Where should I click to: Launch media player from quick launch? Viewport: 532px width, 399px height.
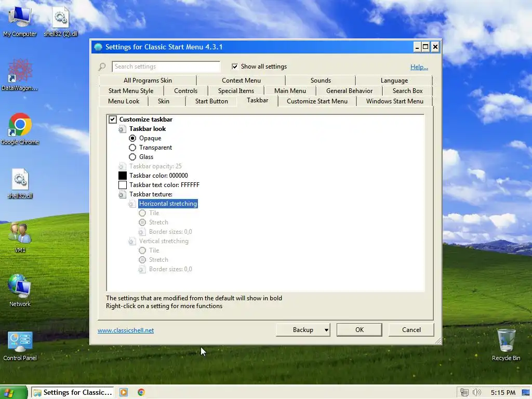[124, 393]
